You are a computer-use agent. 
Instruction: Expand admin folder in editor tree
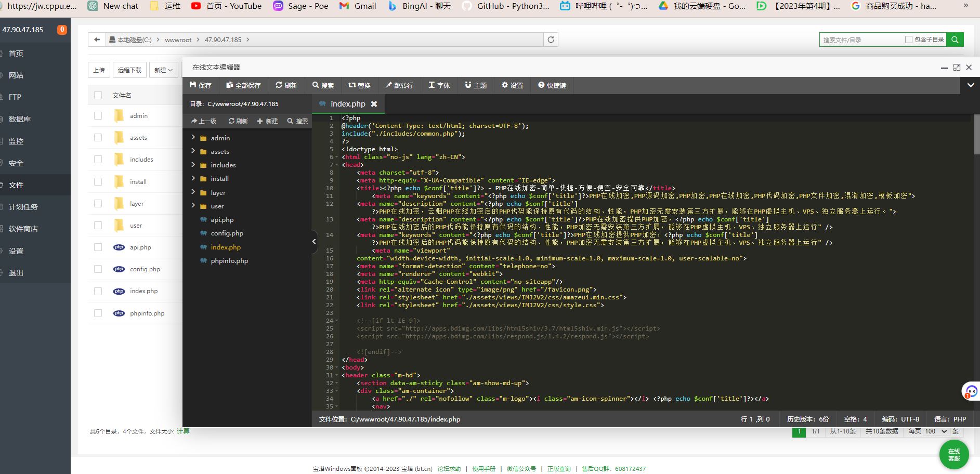pos(193,137)
